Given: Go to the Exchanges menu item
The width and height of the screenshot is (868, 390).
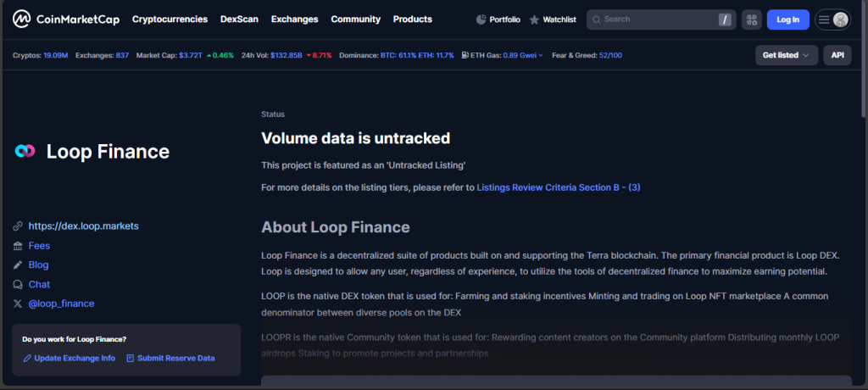Looking at the screenshot, I should (x=295, y=19).
